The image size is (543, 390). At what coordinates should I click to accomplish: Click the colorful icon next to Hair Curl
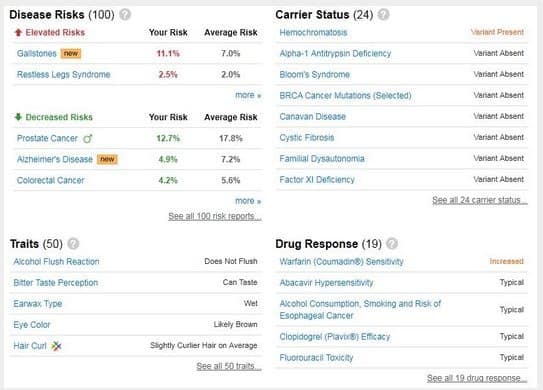[x=56, y=346]
